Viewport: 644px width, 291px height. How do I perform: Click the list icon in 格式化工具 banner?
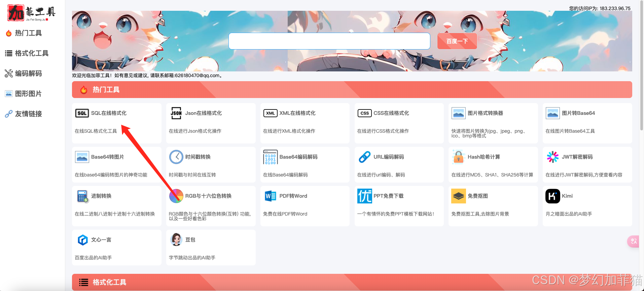(83, 282)
